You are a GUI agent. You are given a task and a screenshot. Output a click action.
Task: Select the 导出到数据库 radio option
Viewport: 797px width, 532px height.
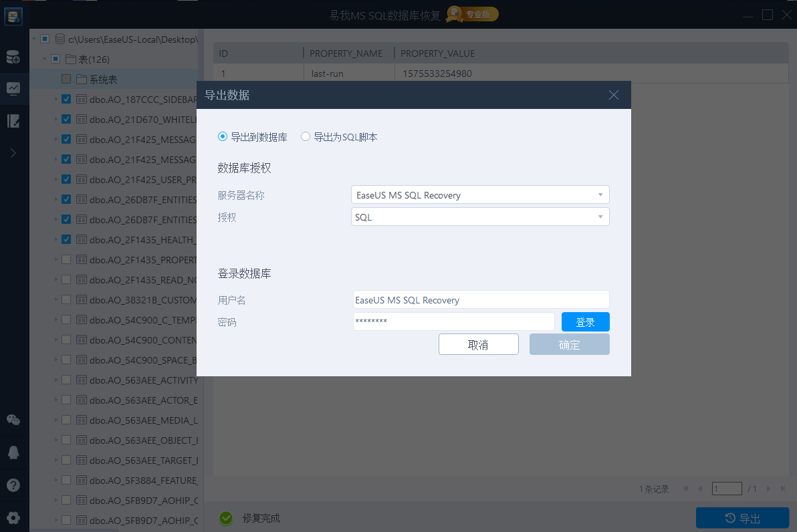pos(223,137)
